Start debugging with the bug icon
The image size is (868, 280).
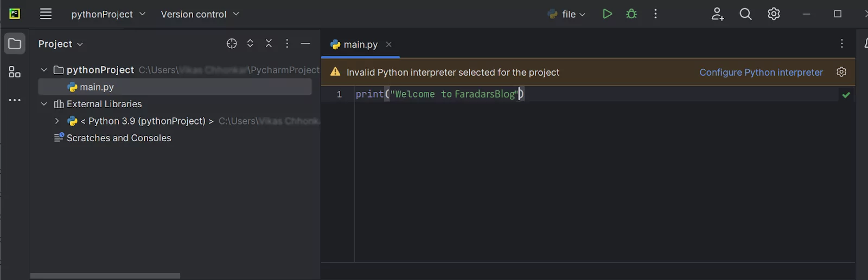(x=631, y=14)
